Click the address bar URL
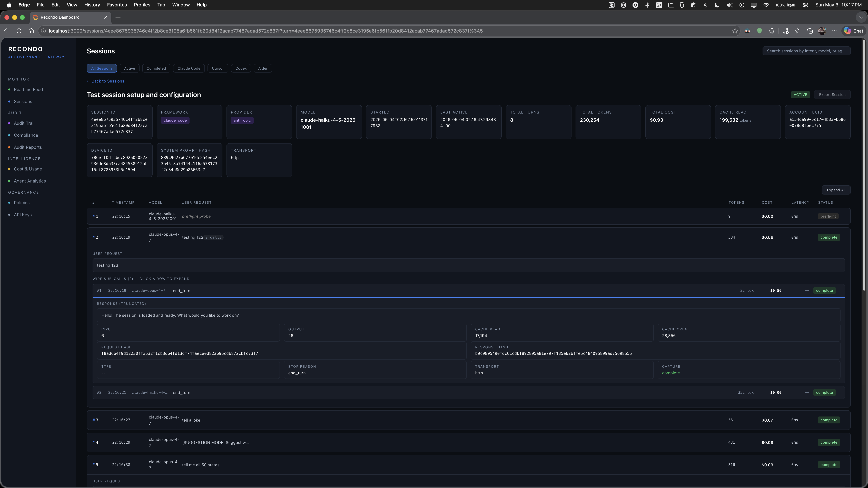 (266, 31)
